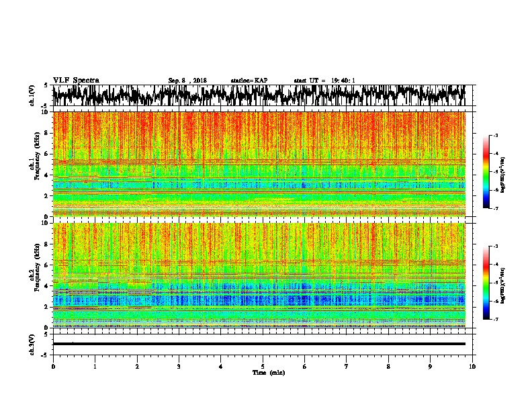532x411 pixels.
Task: Click the 'station=KAP' label
Action: click(249, 81)
